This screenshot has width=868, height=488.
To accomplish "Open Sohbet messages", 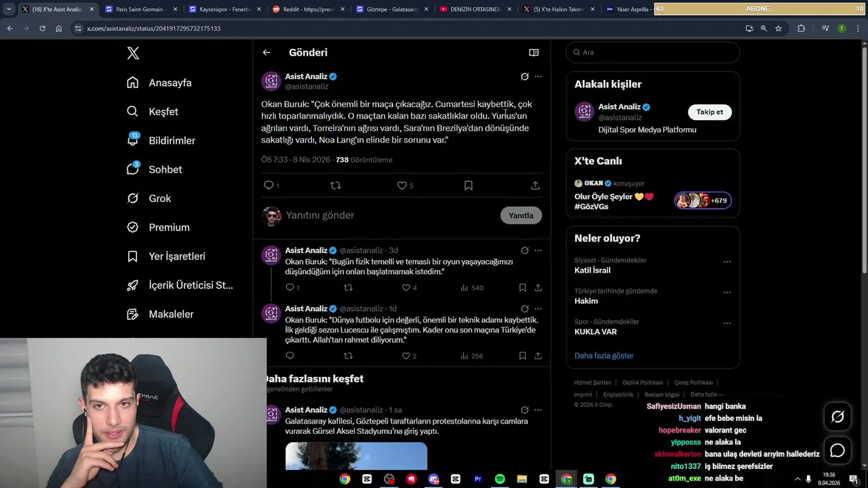I will point(154,169).
